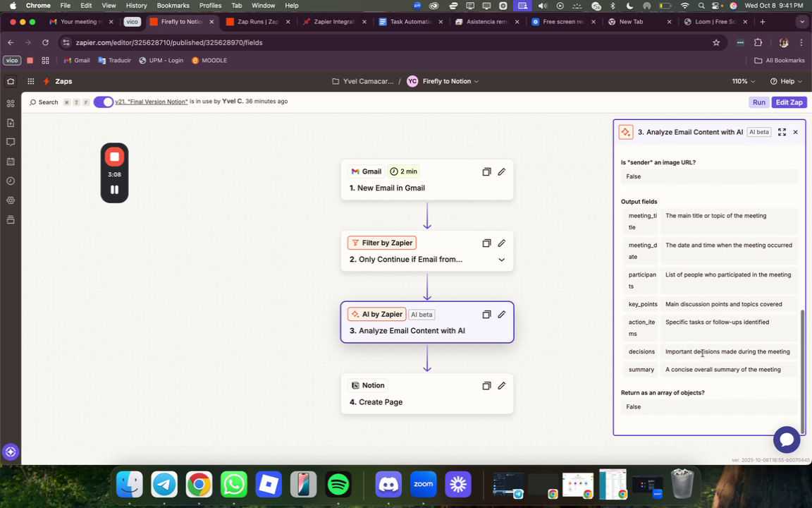Open the 110% zoom dropdown

pos(744,81)
